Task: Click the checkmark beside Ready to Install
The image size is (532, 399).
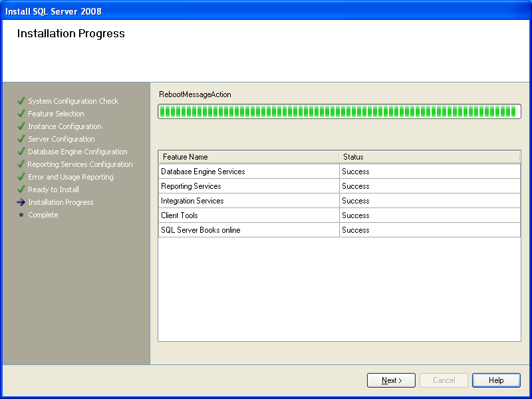Action: [x=21, y=189]
